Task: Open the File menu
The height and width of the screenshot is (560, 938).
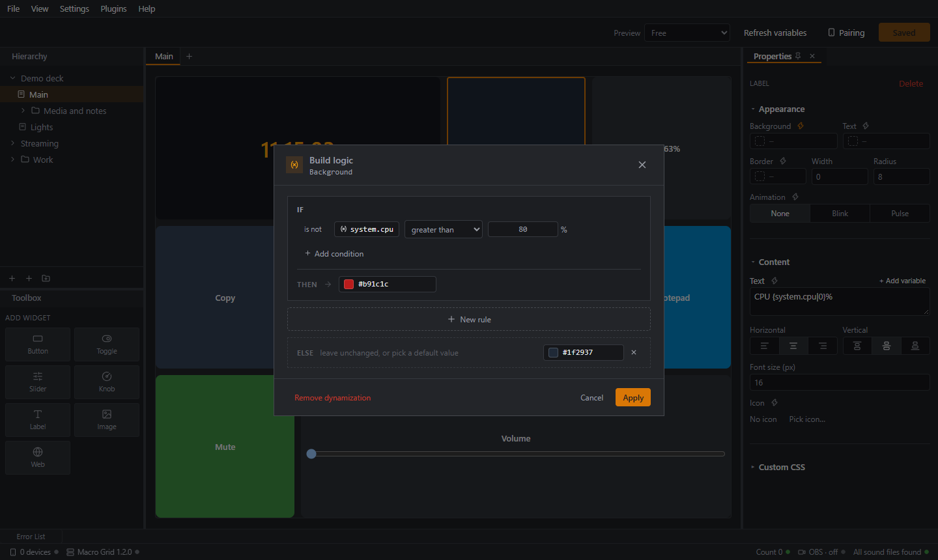Action: 13,8
